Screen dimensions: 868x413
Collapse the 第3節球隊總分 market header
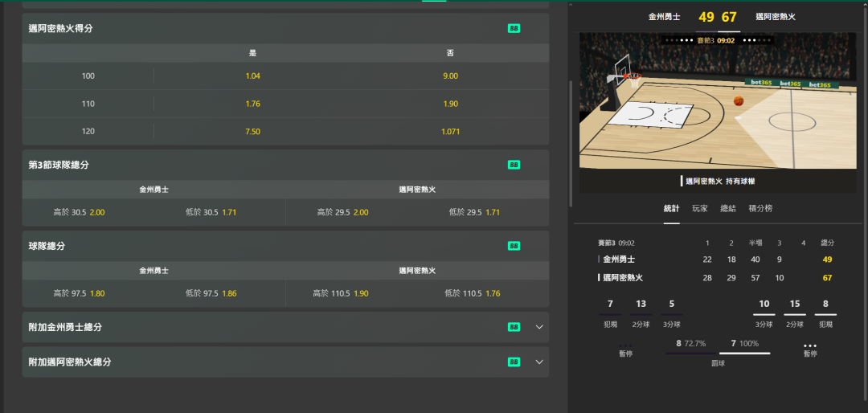click(x=285, y=165)
